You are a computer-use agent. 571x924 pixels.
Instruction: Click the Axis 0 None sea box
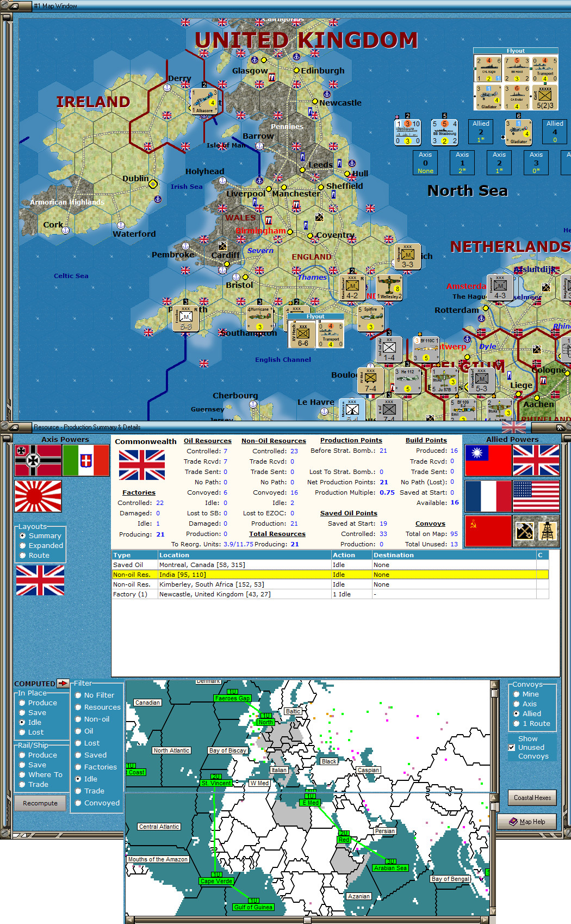[x=425, y=163]
